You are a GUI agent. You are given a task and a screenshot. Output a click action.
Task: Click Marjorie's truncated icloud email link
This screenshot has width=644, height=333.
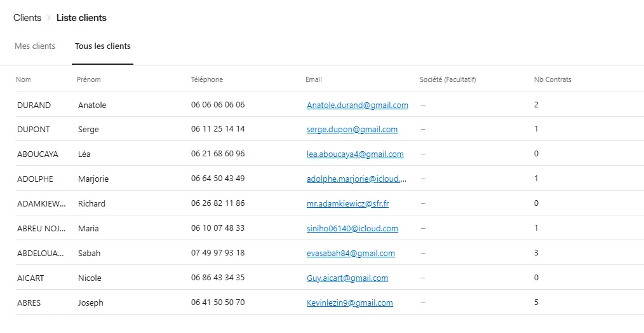click(x=356, y=179)
